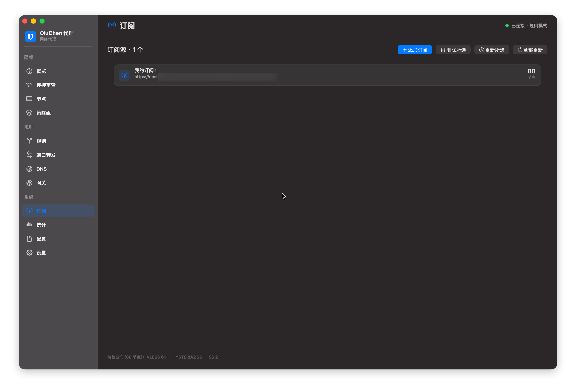Click the plus icon on 添加订阅
576x392 pixels.
pos(405,50)
